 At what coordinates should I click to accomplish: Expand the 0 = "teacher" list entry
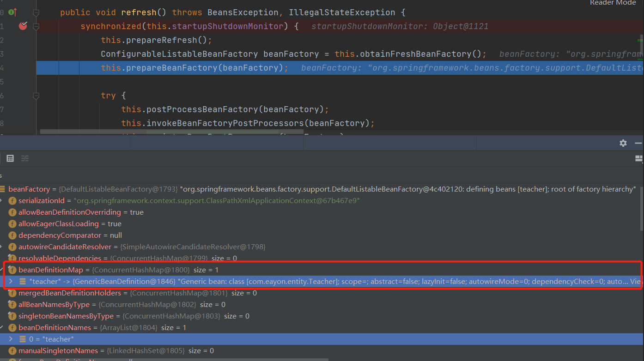[10, 339]
